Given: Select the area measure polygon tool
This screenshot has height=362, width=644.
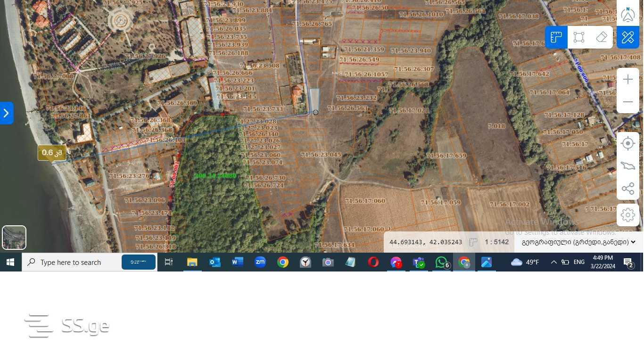Looking at the screenshot, I should [579, 37].
